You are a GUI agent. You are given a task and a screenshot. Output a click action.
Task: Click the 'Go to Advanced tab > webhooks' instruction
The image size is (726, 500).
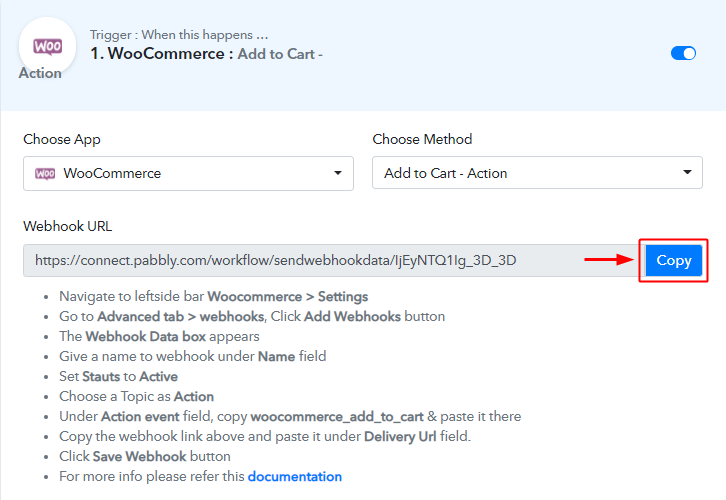(x=252, y=317)
